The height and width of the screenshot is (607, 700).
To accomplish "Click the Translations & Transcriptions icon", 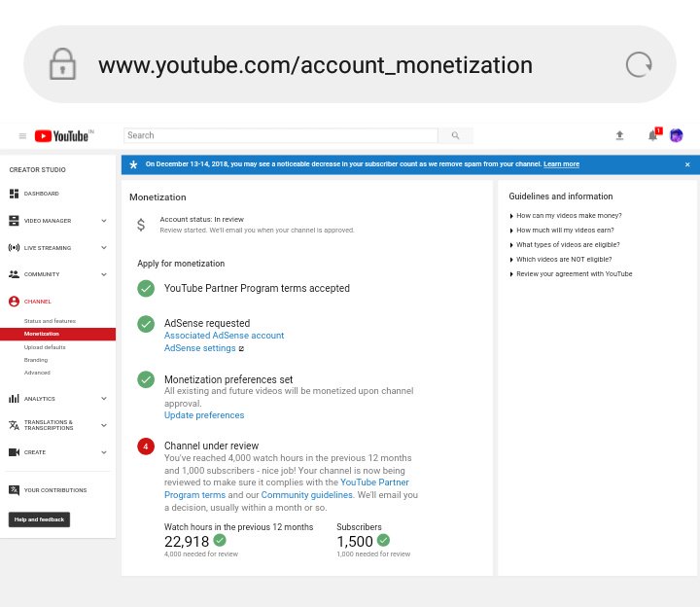I will (14, 425).
